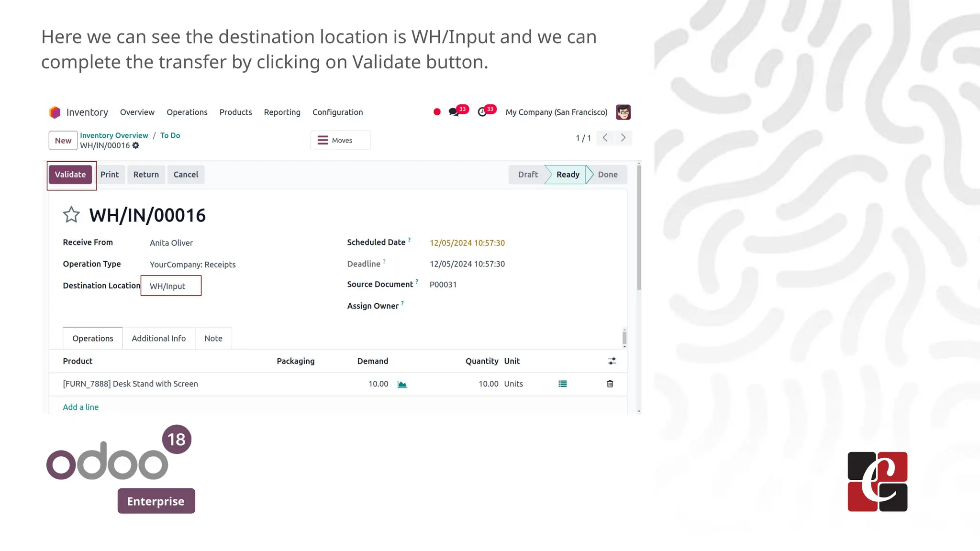Click the Return button
The image size is (980, 551).
pos(146,175)
